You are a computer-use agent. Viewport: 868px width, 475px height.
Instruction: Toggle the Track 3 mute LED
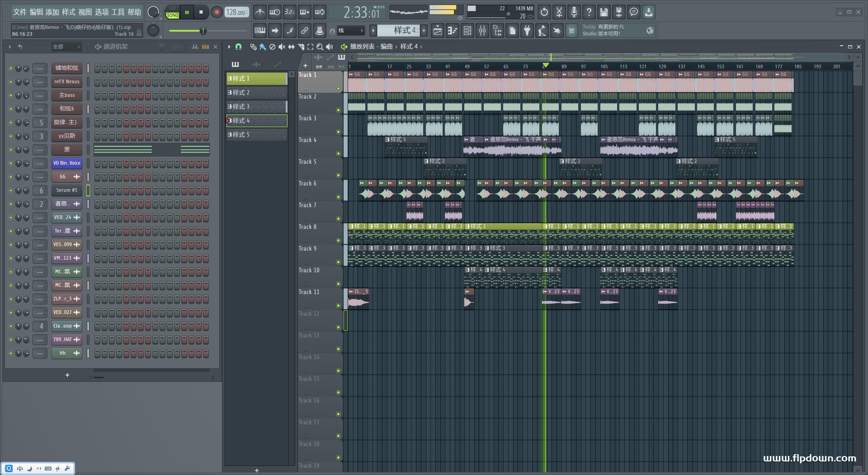[338, 132]
